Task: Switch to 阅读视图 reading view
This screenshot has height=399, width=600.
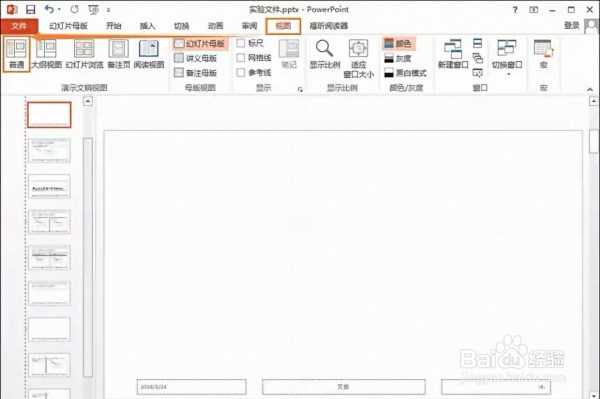Action: pyautogui.click(x=149, y=54)
